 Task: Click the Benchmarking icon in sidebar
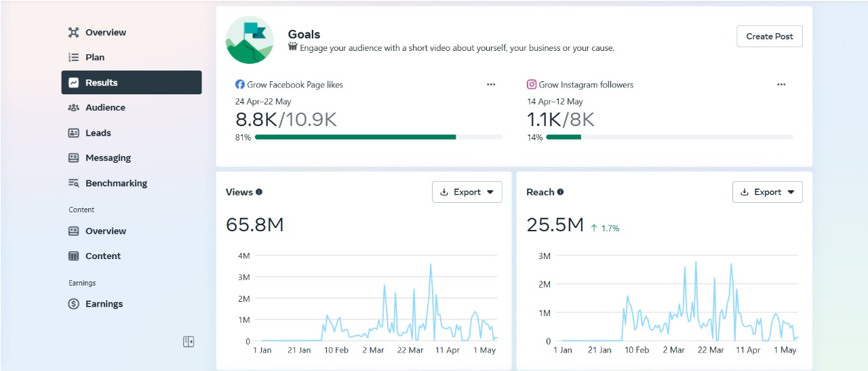click(x=74, y=183)
